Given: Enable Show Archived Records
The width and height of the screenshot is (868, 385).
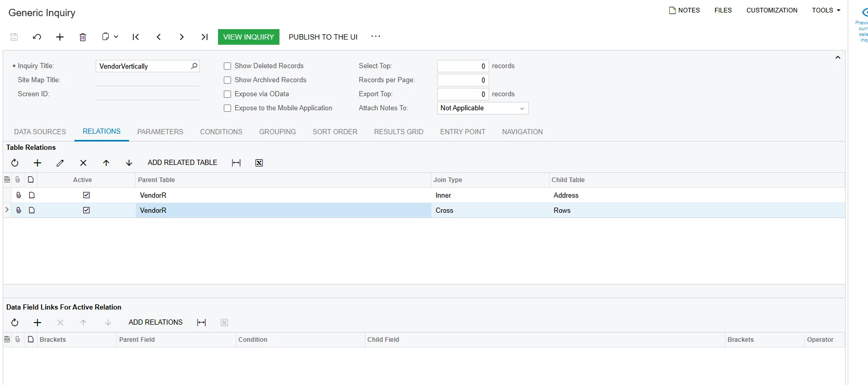Looking at the screenshot, I should [227, 80].
